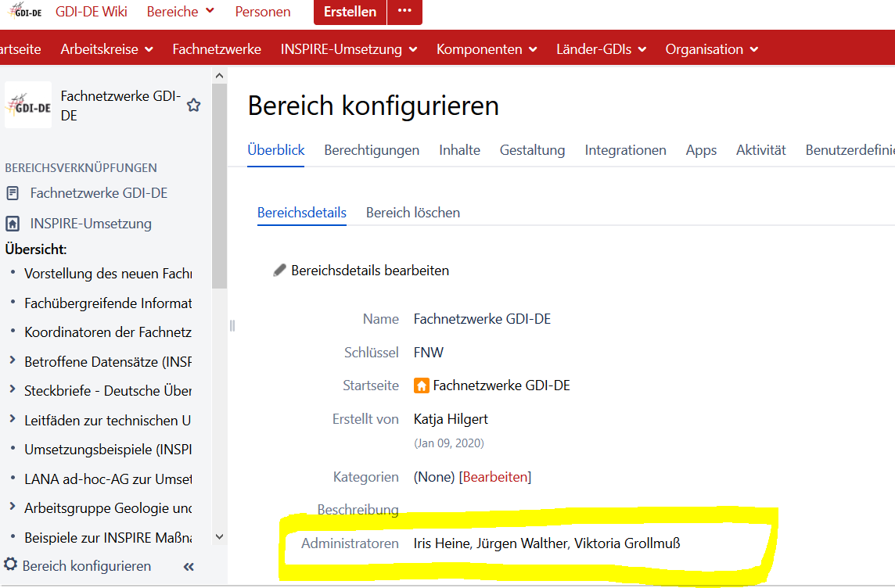Expand the Betroffene Datensätze tree item
The height and width of the screenshot is (588, 895).
(13, 361)
